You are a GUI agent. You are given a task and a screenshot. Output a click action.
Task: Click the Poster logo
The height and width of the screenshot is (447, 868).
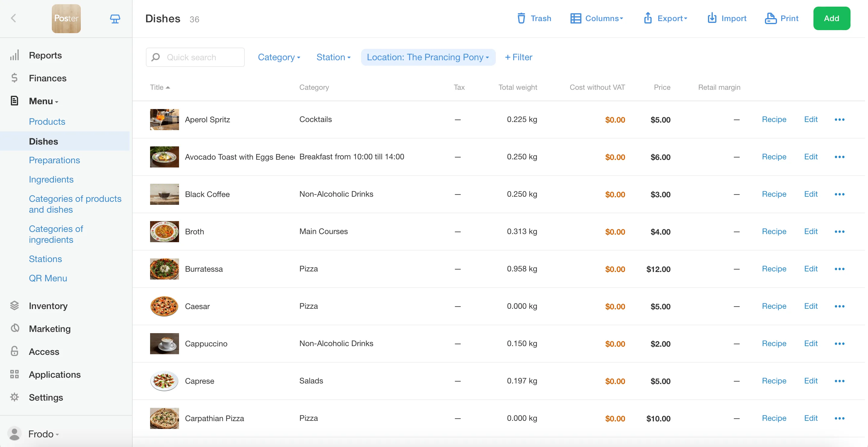click(66, 19)
